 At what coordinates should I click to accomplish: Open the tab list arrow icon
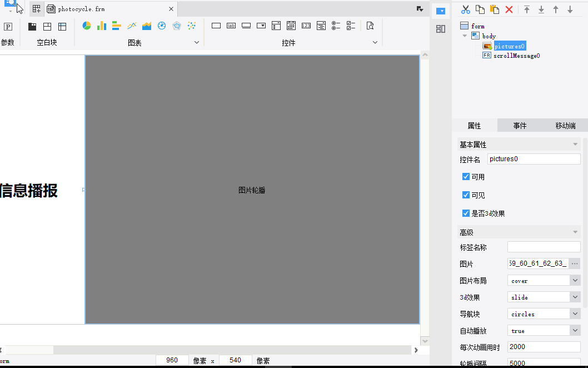[x=420, y=9]
